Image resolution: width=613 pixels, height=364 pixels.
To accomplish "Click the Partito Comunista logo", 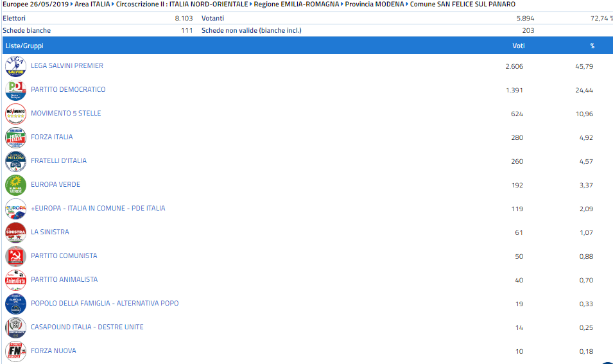I will (15, 257).
